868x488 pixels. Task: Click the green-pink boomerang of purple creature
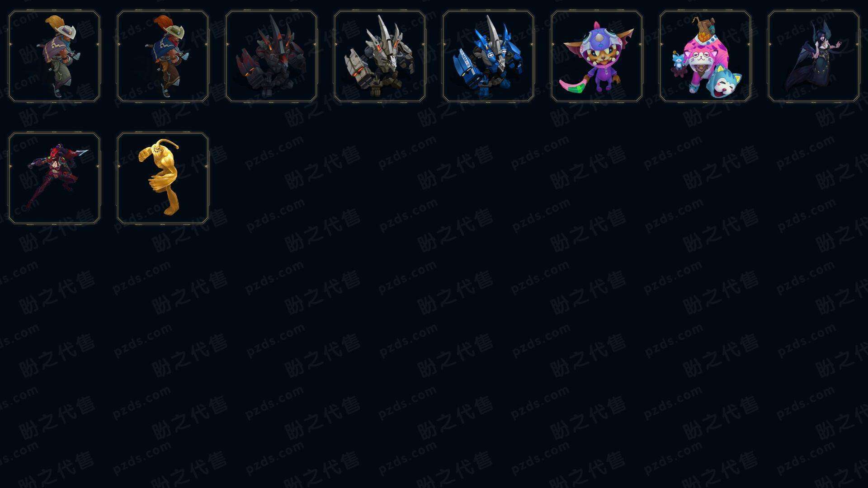(x=574, y=84)
